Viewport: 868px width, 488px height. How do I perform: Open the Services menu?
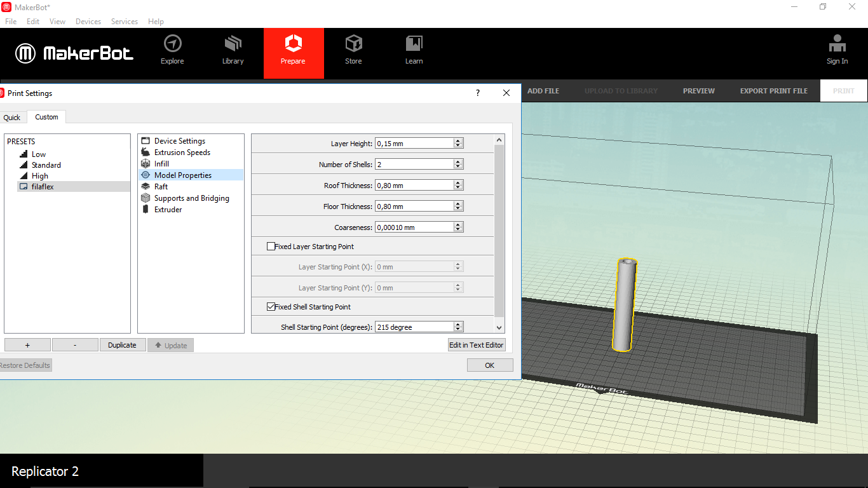click(x=125, y=22)
